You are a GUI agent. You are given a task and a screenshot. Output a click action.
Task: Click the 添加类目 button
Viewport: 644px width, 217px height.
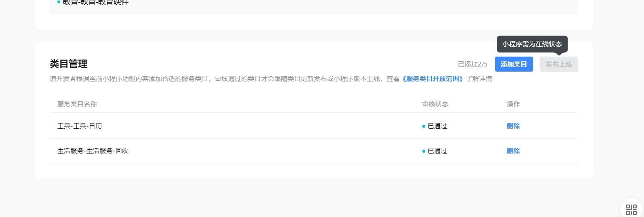pyautogui.click(x=514, y=64)
